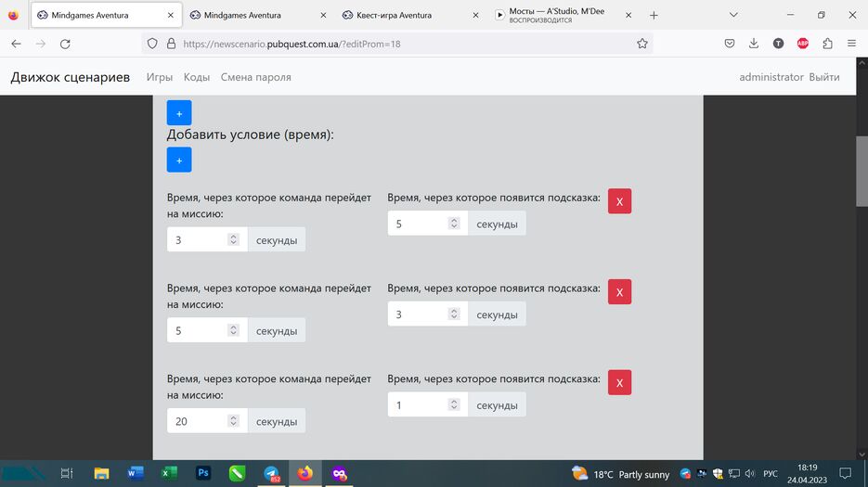
Task: Open the Firefox extensions puzzle icon
Action: [x=826, y=44]
